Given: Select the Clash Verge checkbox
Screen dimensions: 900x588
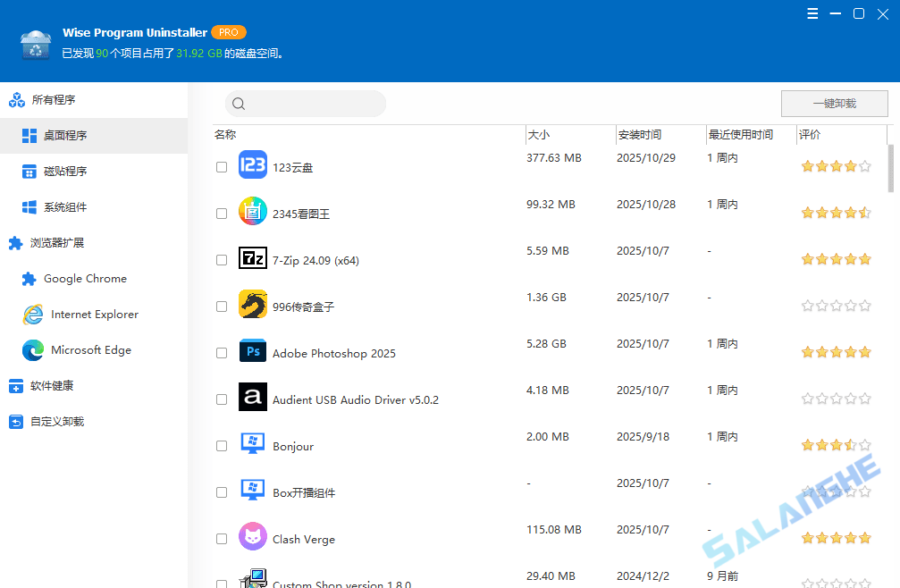Looking at the screenshot, I should 221,538.
